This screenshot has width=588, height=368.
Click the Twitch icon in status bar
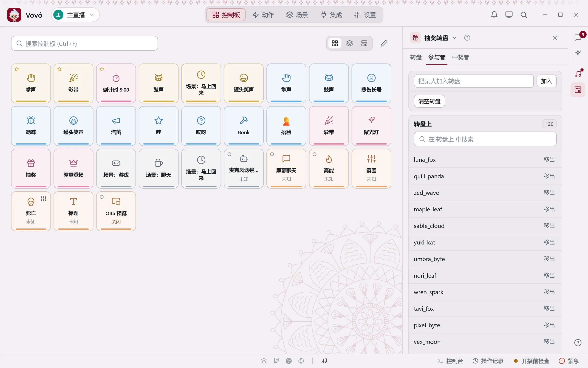276,361
